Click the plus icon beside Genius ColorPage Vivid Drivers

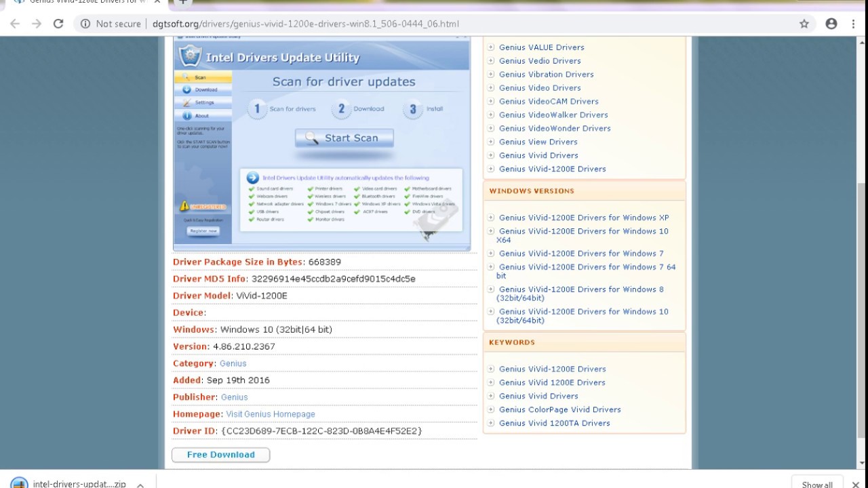(491, 410)
